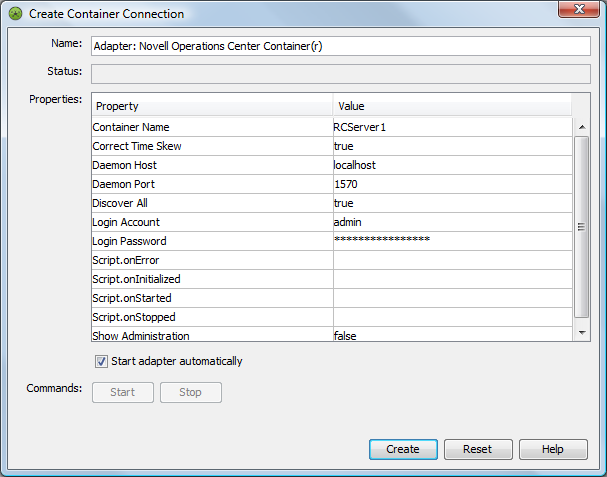Edit the 1570 port value
The image size is (607, 477).
point(453,184)
